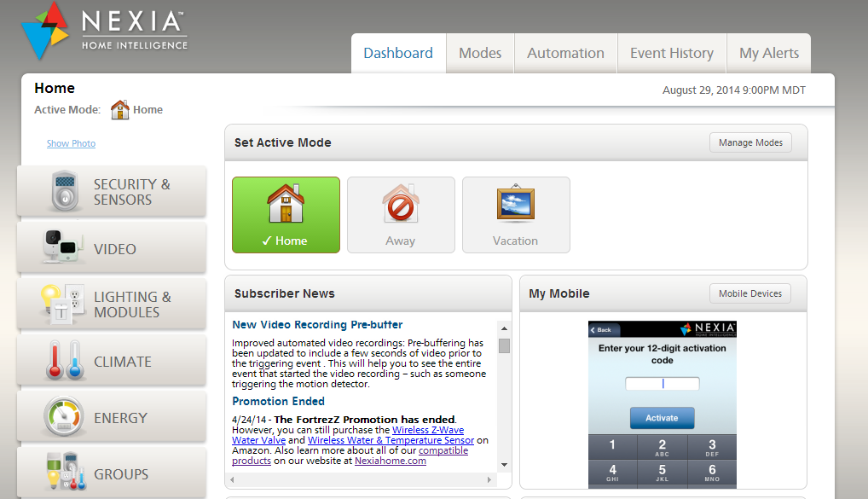
Task: Open the Groups devices icon
Action: point(66,472)
